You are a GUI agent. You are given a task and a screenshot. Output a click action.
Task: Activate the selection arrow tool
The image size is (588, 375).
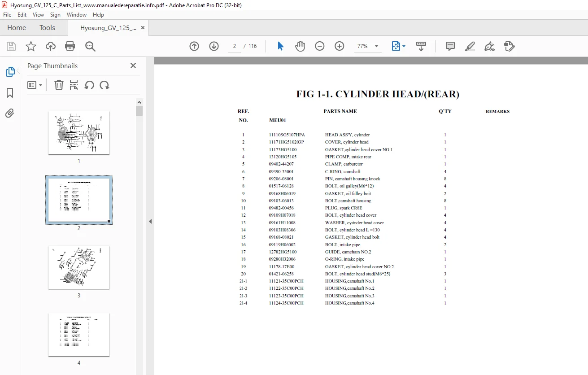pos(280,46)
